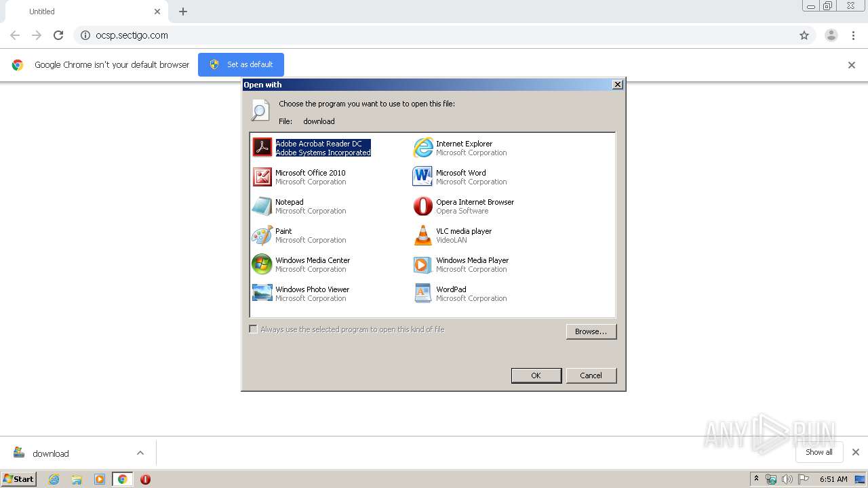Select the WordPad icon
868x488 pixels.
tap(422, 293)
